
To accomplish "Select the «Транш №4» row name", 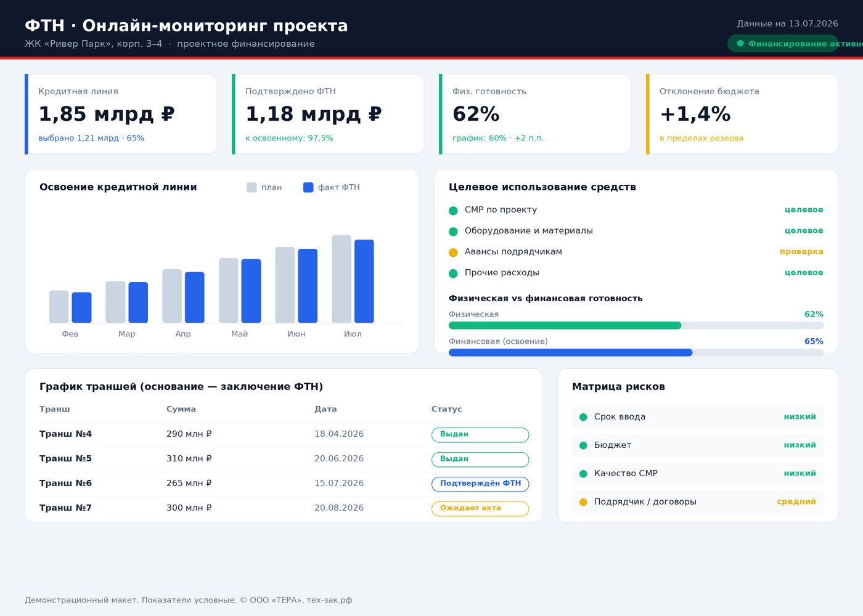I will click(x=65, y=434).
